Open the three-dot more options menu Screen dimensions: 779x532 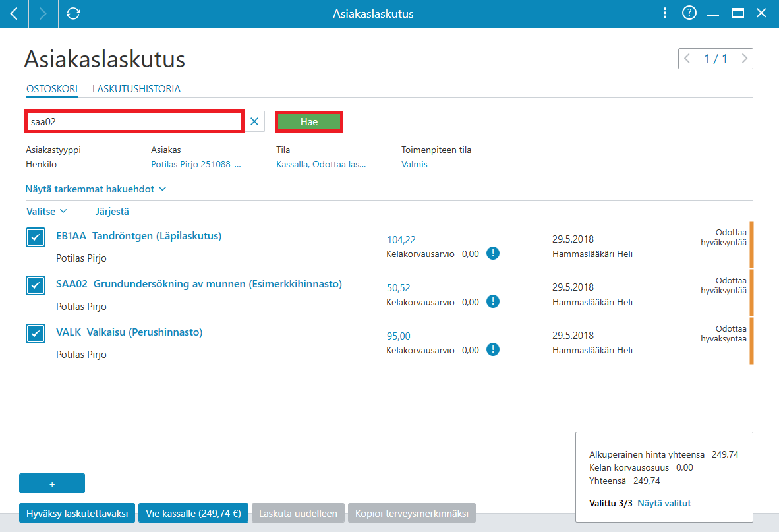pos(665,13)
